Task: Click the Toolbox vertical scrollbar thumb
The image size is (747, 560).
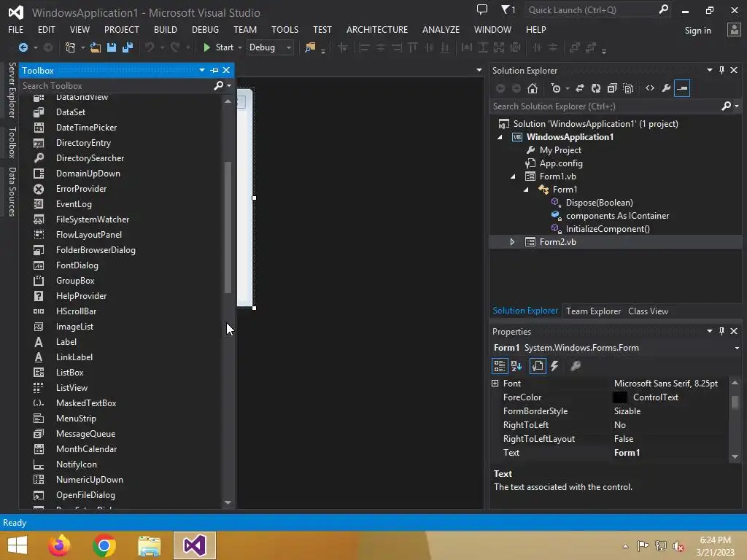Action: click(228, 227)
